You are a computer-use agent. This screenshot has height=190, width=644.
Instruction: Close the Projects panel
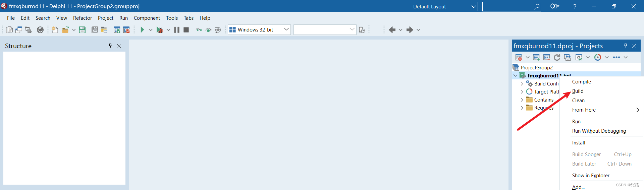pos(634,46)
